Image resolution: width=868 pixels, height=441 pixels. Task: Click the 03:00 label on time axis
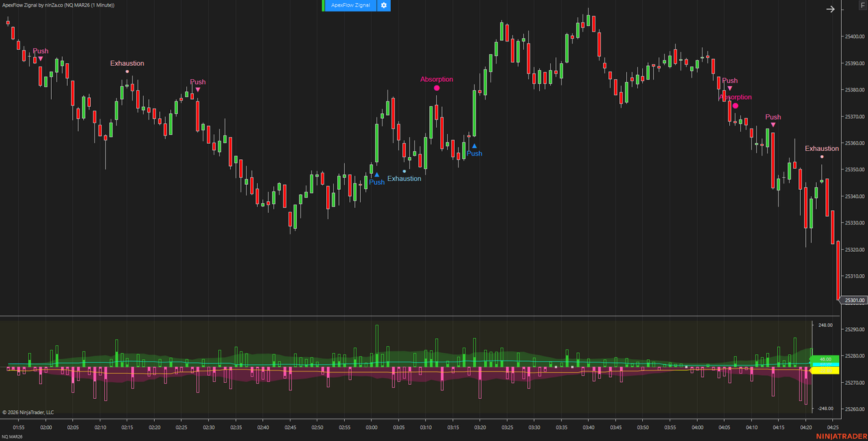pos(372,427)
